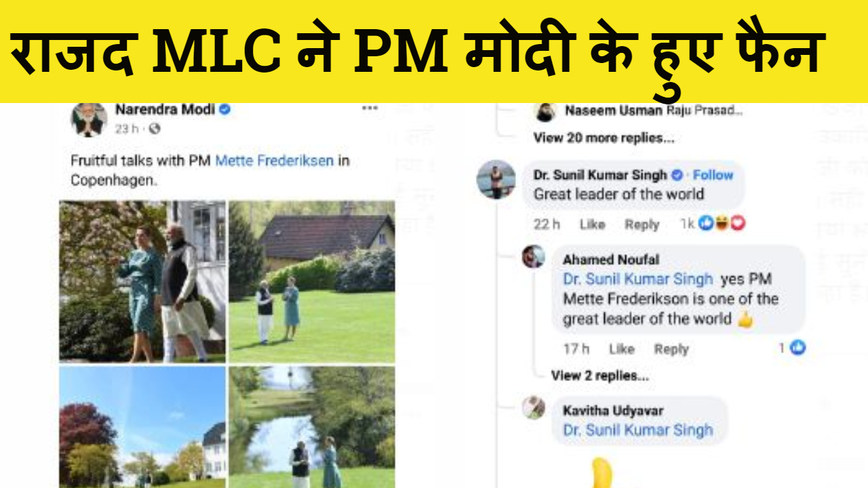Reply to Dr. Sunil Kumar Singh's comment
Viewport: 868px width, 488px height.
pos(642,224)
